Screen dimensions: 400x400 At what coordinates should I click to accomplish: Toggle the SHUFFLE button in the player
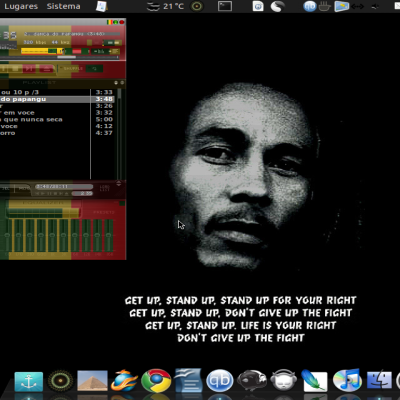tap(71, 68)
